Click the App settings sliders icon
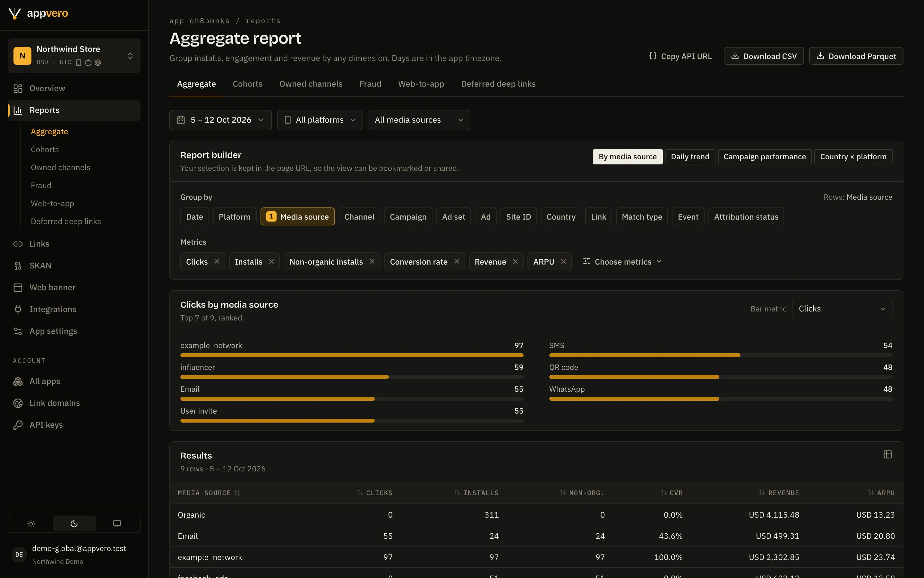 click(x=18, y=331)
